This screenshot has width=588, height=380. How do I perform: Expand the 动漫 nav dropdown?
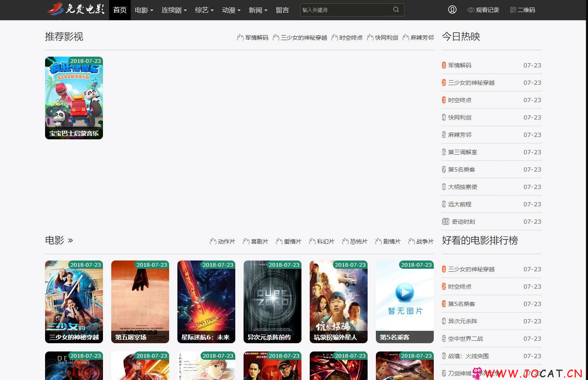[231, 10]
